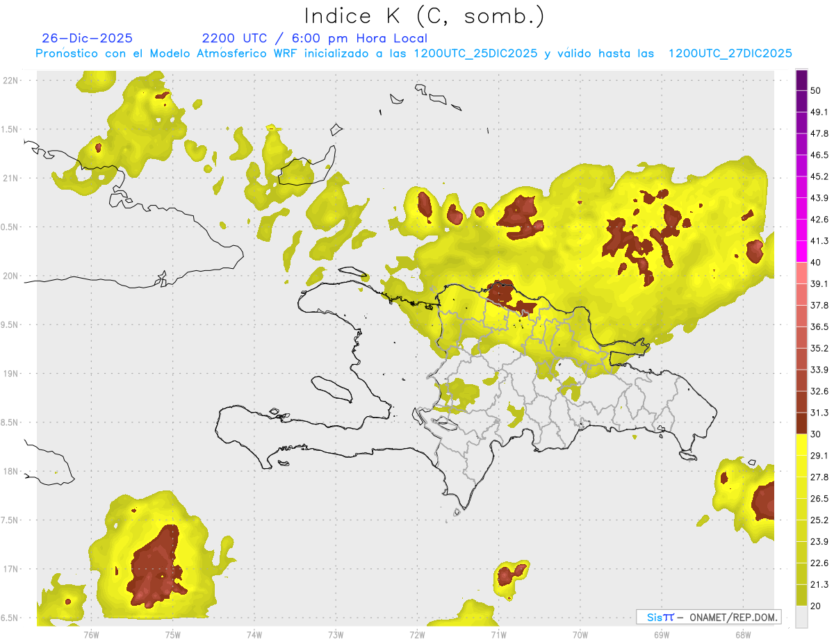Image resolution: width=834 pixels, height=644 pixels.
Task: Click the colorbar value '22.6'
Action: 819,563
